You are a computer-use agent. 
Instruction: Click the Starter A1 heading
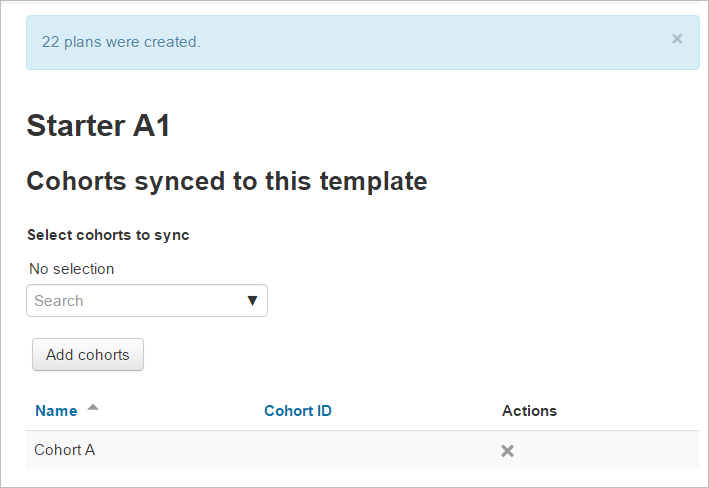99,125
